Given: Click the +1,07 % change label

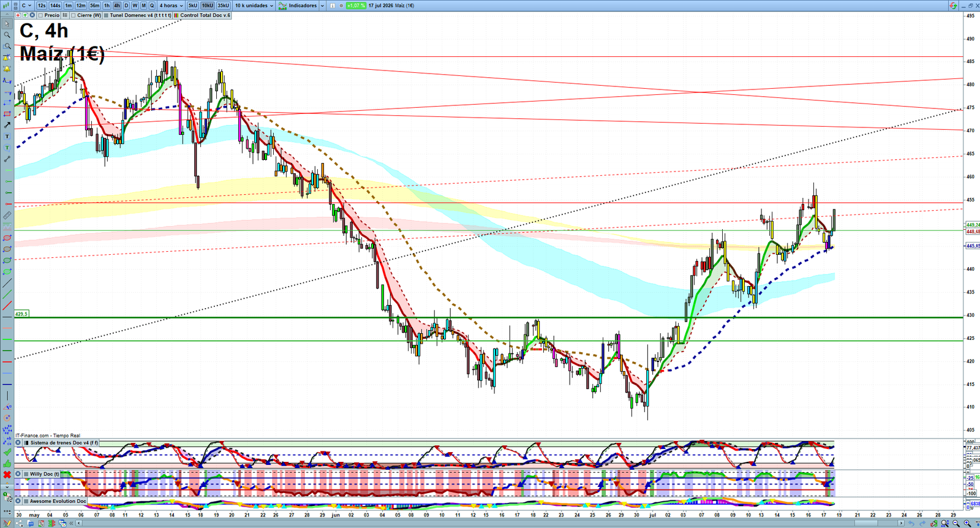Looking at the screenshot, I should pos(356,6).
